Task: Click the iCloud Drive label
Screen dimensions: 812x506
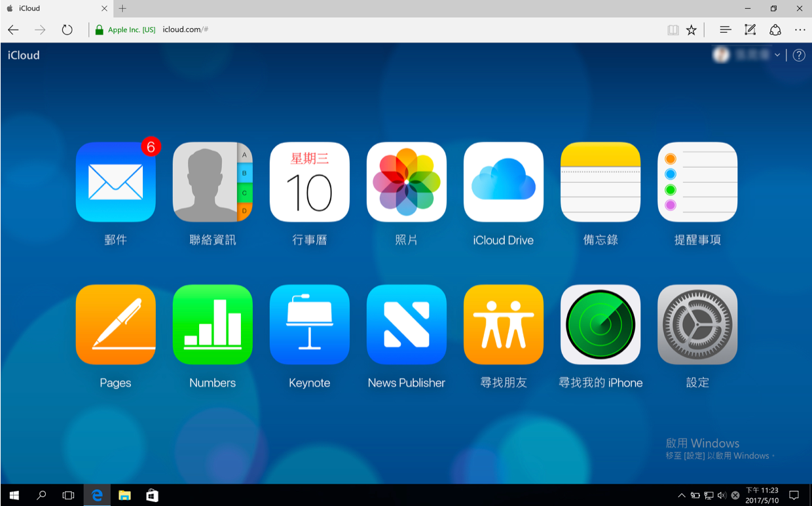Action: tap(504, 240)
